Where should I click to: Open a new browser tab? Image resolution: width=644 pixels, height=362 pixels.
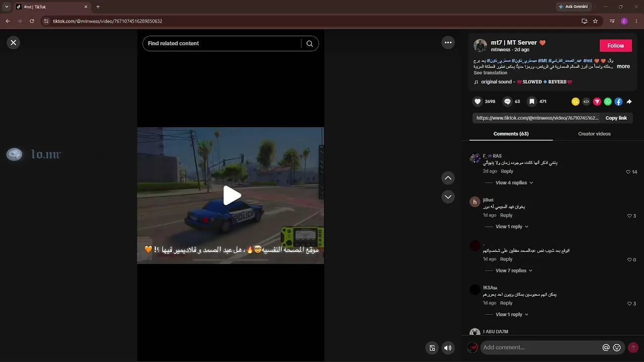(x=98, y=7)
